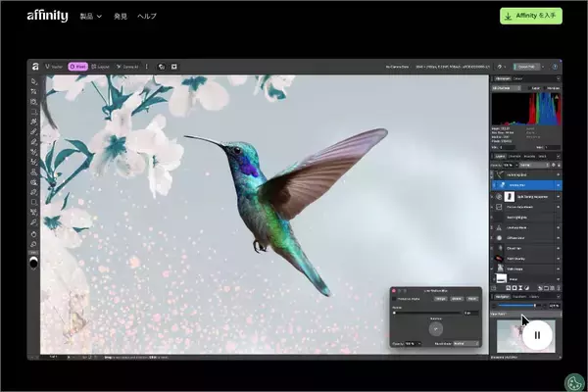Switch to the Colour panel tab

(x=517, y=78)
